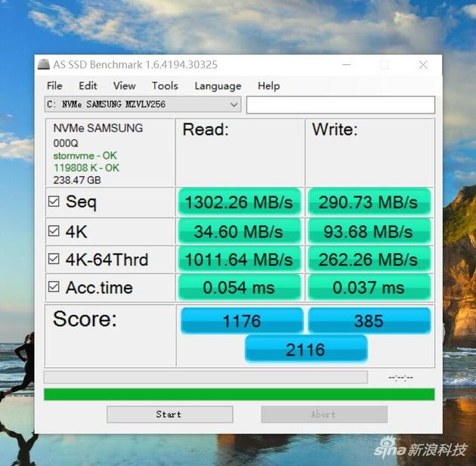Click the empty gray progress bar
Viewport: 476px width, 466px height.
tap(206, 377)
